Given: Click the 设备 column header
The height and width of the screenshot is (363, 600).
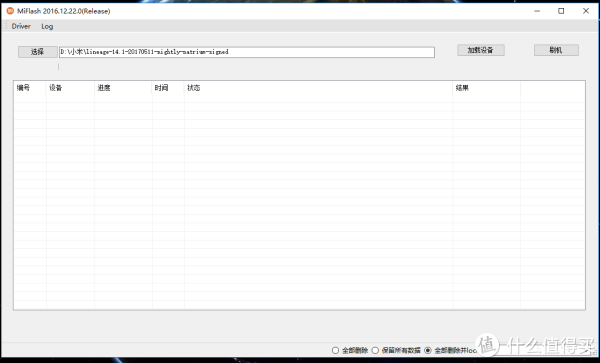Looking at the screenshot, I should pos(70,88).
